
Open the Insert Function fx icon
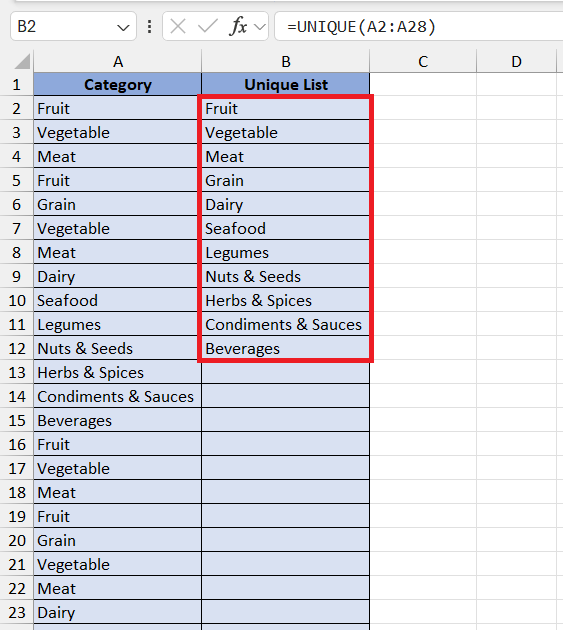click(x=238, y=27)
